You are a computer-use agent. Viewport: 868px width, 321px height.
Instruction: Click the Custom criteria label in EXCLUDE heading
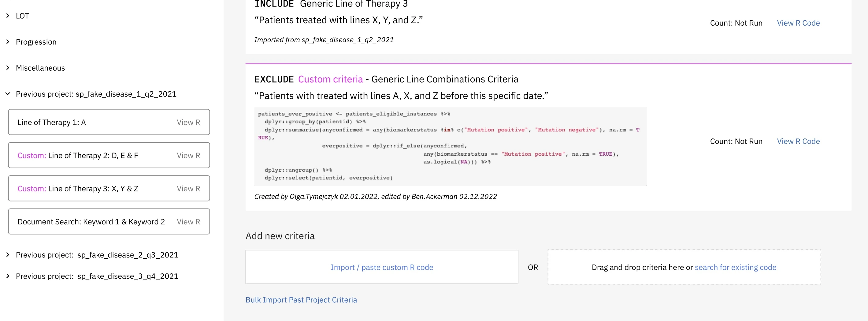pos(330,79)
